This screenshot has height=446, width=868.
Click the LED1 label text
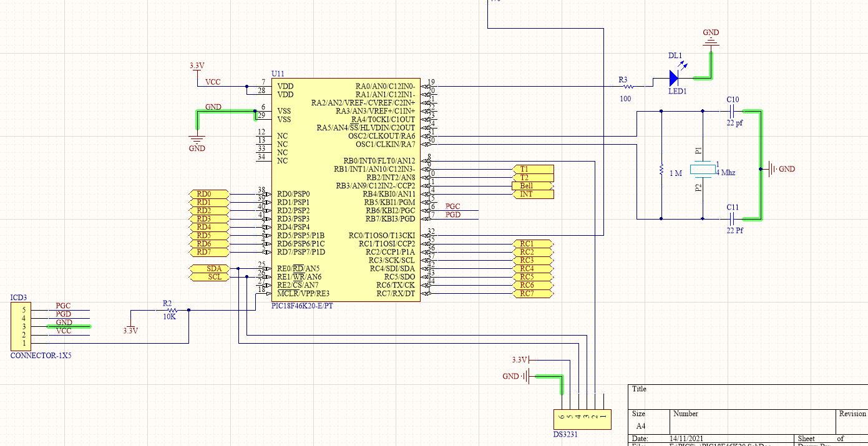coord(677,92)
